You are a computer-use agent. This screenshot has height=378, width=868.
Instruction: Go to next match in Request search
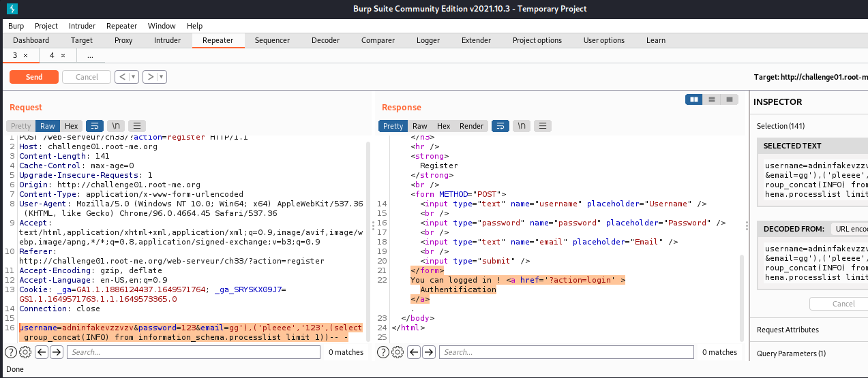point(57,352)
